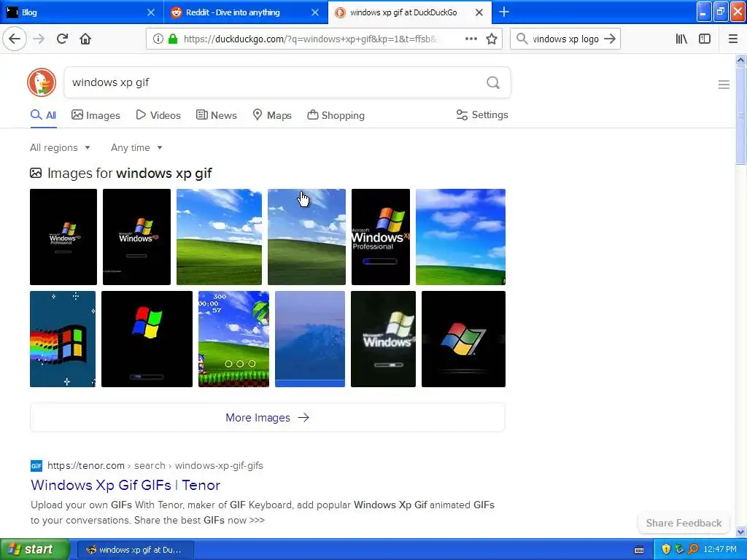Click the tenor.com result URL
The image size is (747, 560).
(155, 465)
